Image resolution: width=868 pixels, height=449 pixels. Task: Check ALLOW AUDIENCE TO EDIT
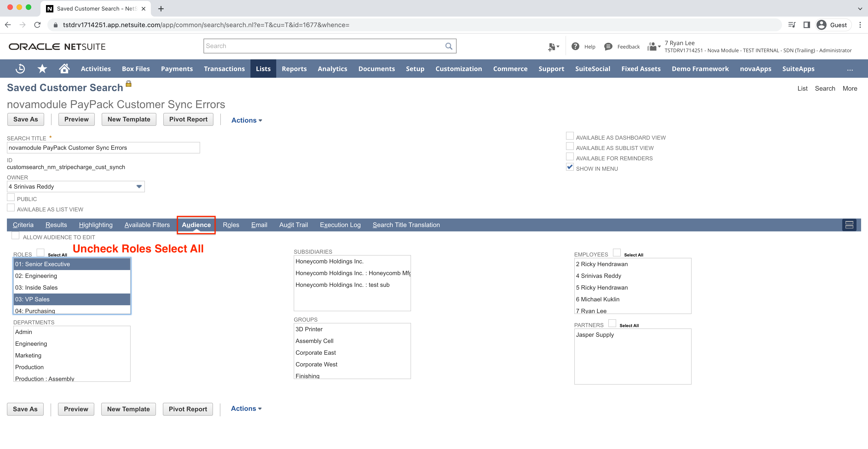coord(15,236)
